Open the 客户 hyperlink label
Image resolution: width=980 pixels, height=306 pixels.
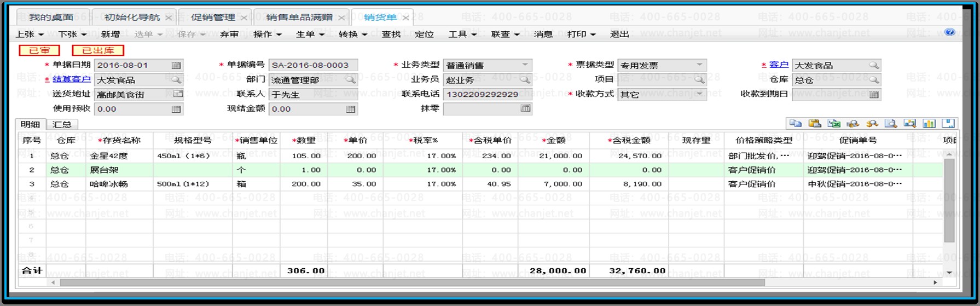779,65
